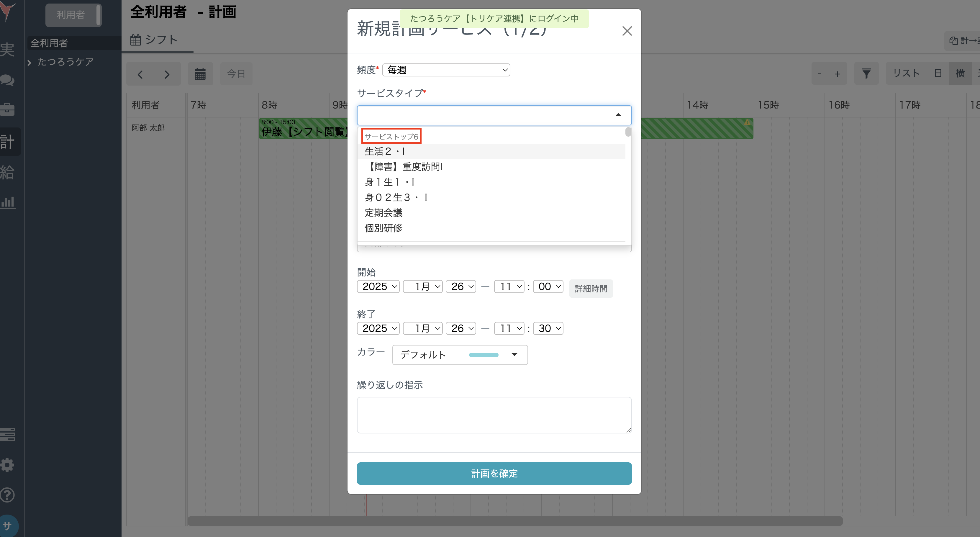
Task: Open the settings gear icon in sidebar
Action: click(x=8, y=465)
